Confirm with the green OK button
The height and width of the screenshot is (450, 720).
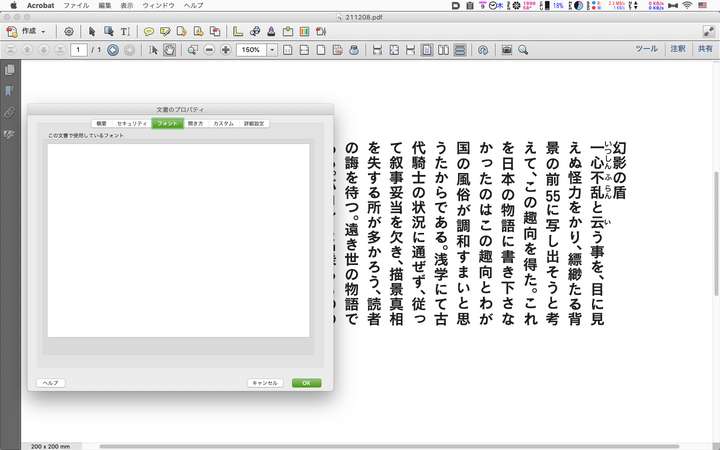point(306,382)
